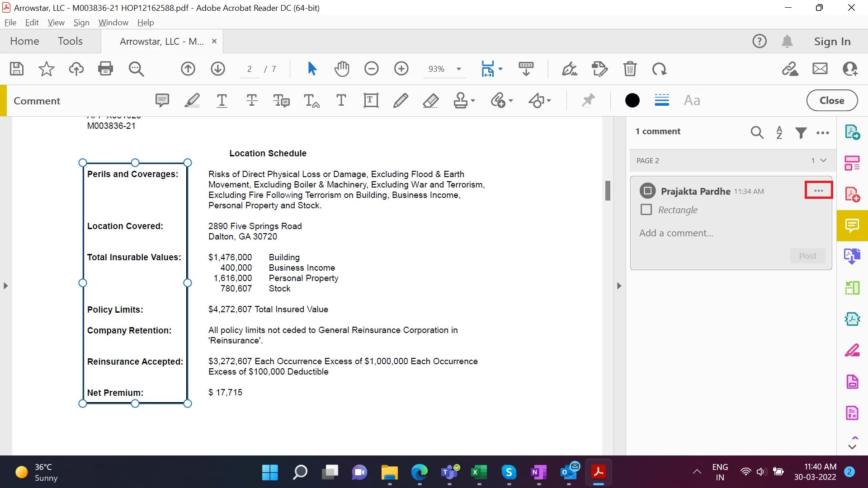Switch to the Tools tab
This screenshot has height=488, width=868.
pyautogui.click(x=70, y=41)
